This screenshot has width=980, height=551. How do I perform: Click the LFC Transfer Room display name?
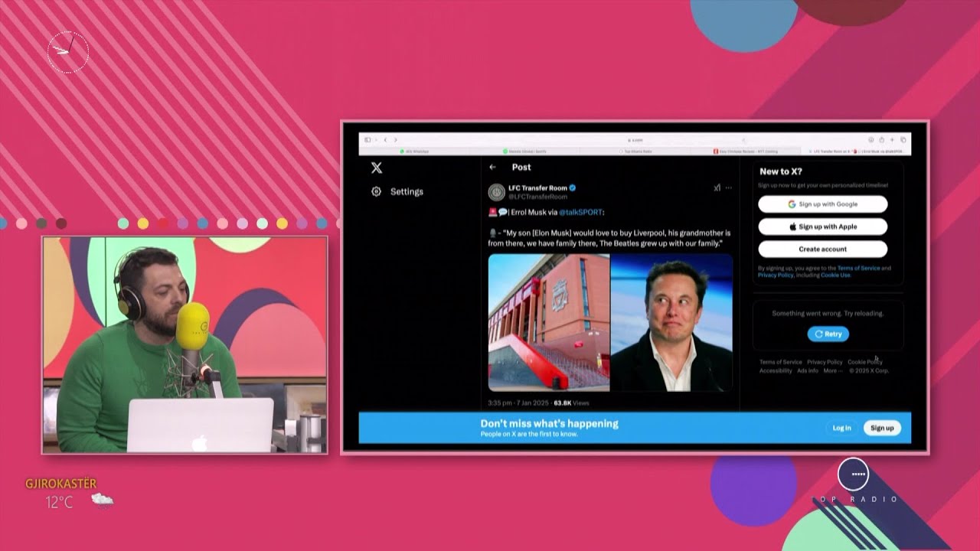537,188
